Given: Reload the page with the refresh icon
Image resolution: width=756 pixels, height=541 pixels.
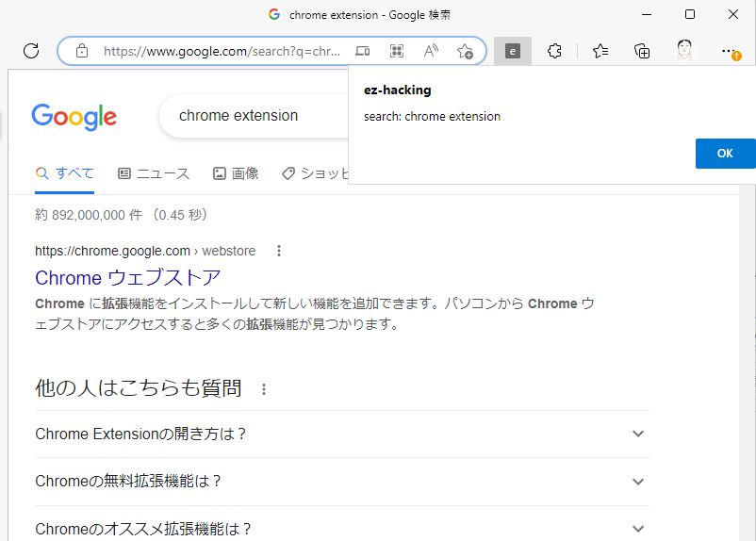Looking at the screenshot, I should pyautogui.click(x=31, y=51).
